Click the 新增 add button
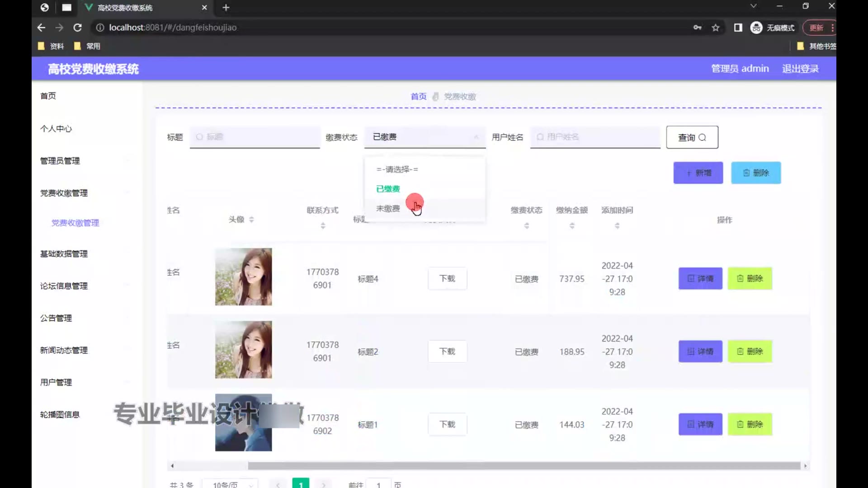The height and width of the screenshot is (488, 868). coord(698,173)
